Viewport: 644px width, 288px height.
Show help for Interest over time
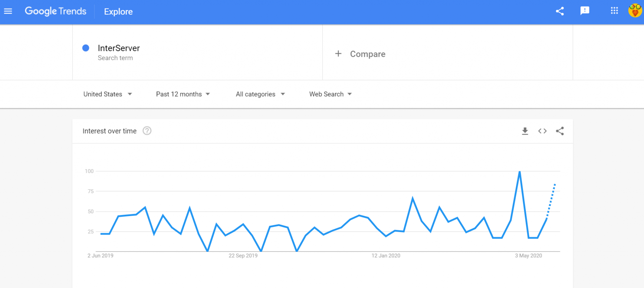pos(147,131)
